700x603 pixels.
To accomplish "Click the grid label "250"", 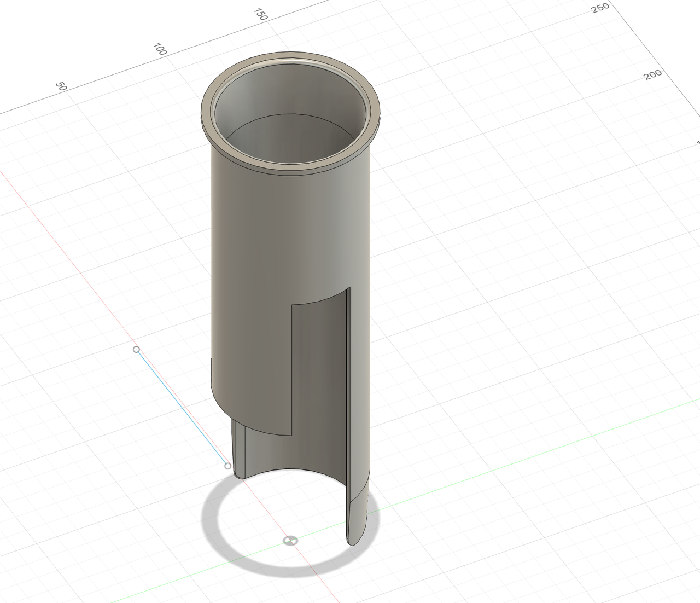I will pos(600,8).
